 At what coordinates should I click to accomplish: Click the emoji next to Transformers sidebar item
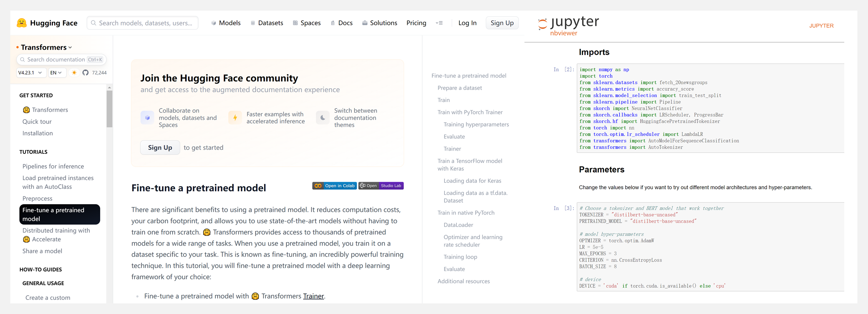click(x=26, y=110)
